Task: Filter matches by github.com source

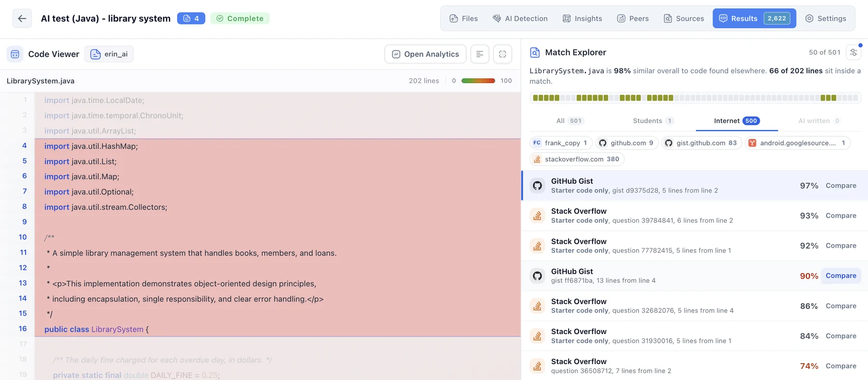Action: (x=627, y=143)
